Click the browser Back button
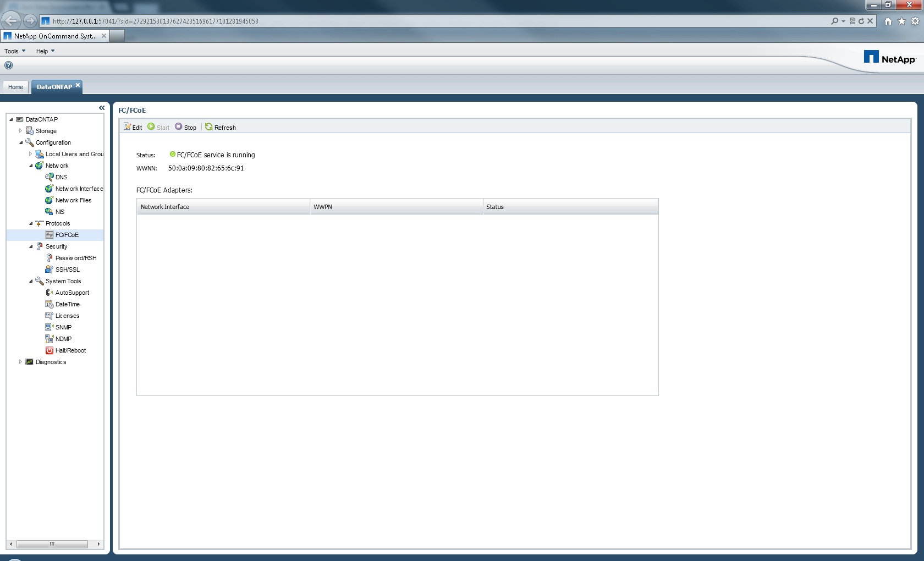The height and width of the screenshot is (561, 924). [x=11, y=21]
